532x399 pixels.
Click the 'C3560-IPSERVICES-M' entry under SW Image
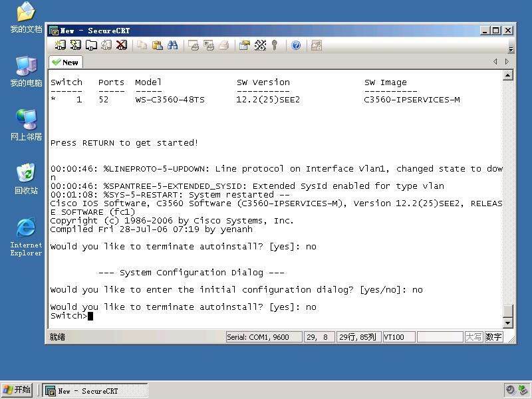[x=412, y=100]
